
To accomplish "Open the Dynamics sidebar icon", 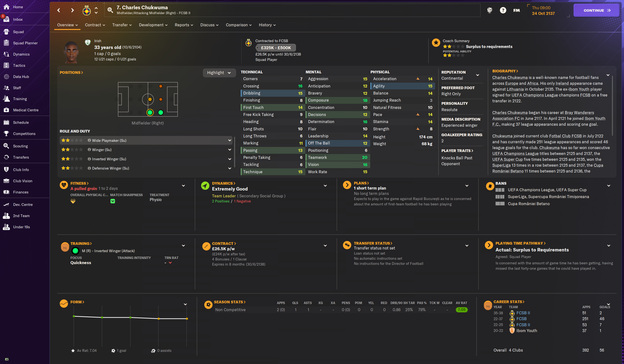I will click(6, 54).
